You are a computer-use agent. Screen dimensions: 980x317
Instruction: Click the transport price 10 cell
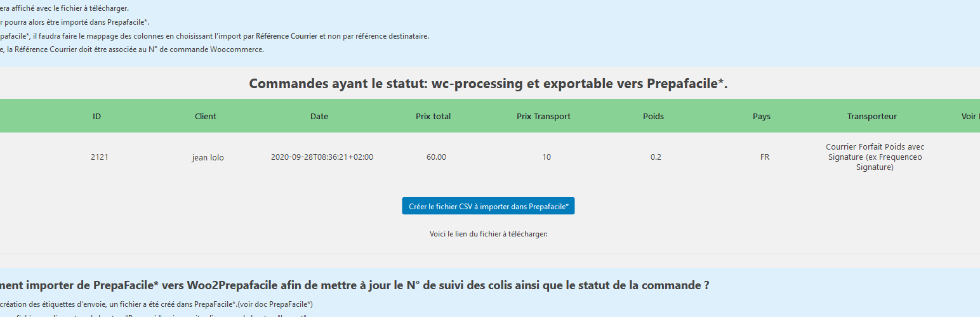pyautogui.click(x=546, y=157)
